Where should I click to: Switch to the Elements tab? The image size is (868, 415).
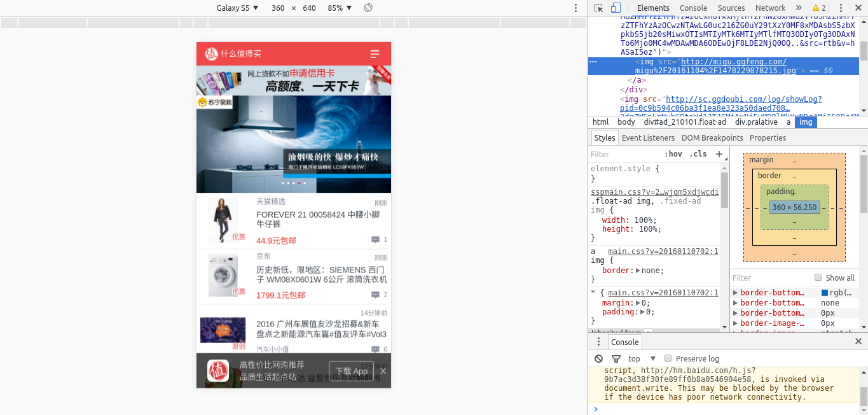(653, 8)
